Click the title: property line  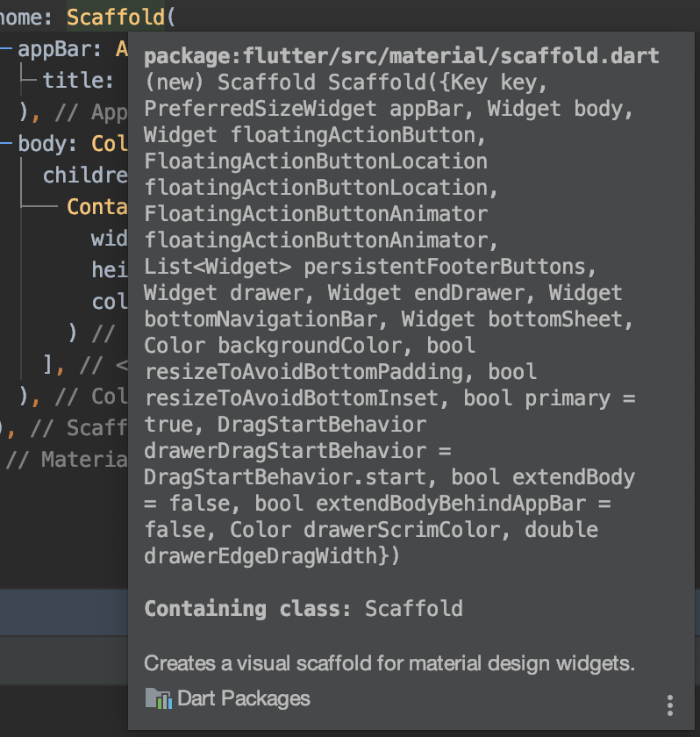78,80
